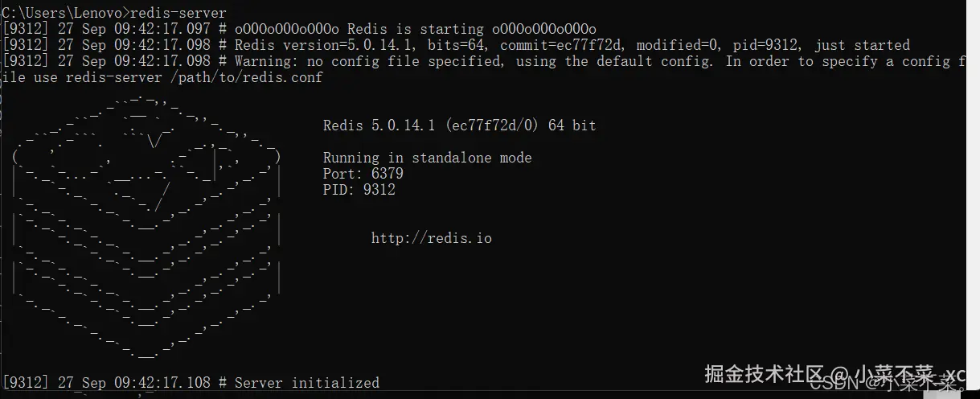Click "Running in standalone mode" text
The image size is (980, 399).
tap(427, 158)
